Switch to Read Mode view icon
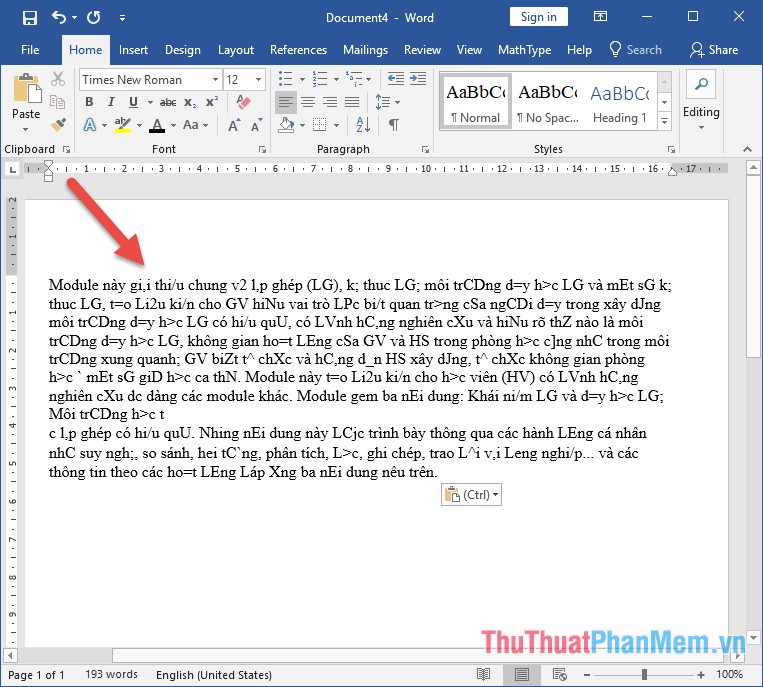This screenshot has width=763, height=687. coord(483,674)
